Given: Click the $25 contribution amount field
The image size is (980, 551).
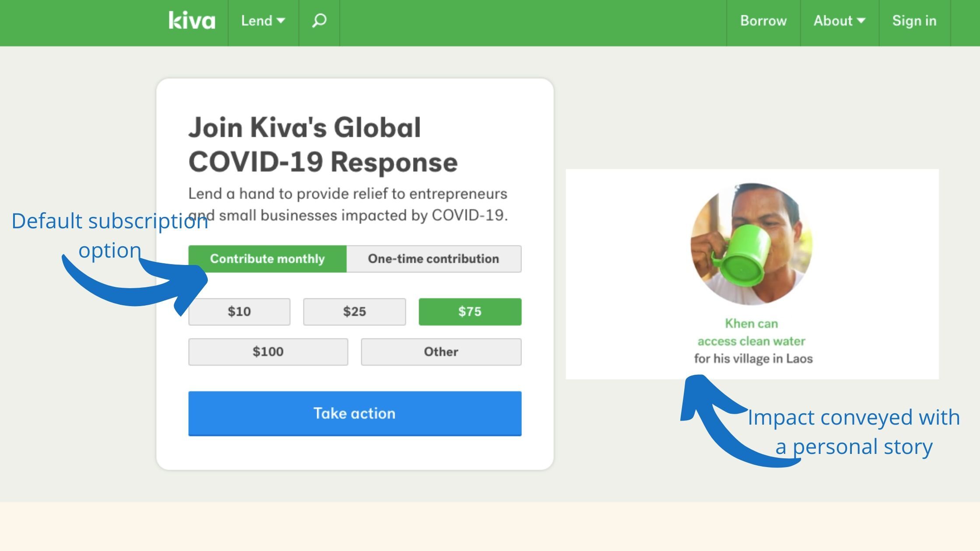Looking at the screenshot, I should pos(355,311).
